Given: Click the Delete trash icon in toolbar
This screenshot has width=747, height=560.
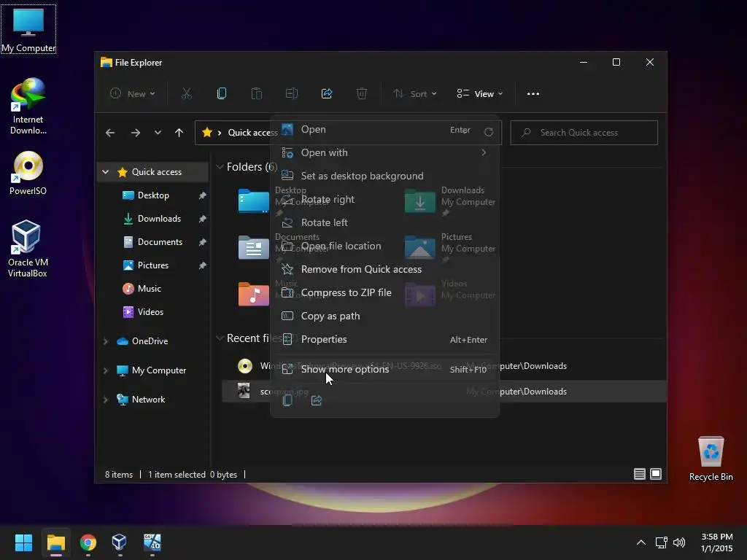Looking at the screenshot, I should pyautogui.click(x=362, y=94).
